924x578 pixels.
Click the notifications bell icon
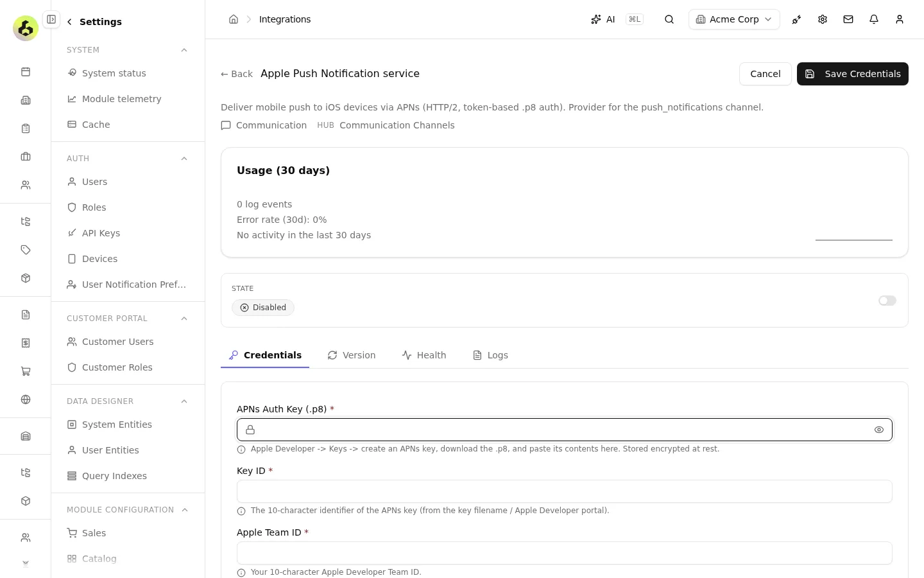pyautogui.click(x=874, y=19)
